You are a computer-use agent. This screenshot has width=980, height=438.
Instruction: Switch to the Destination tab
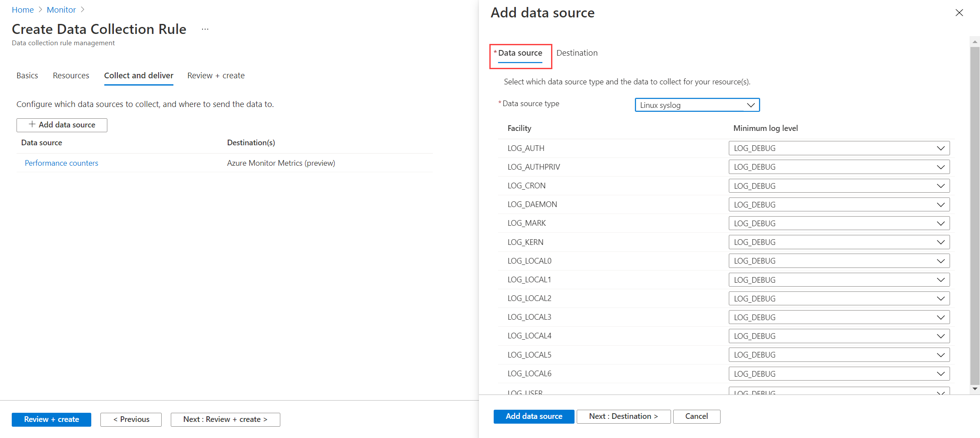click(x=577, y=53)
